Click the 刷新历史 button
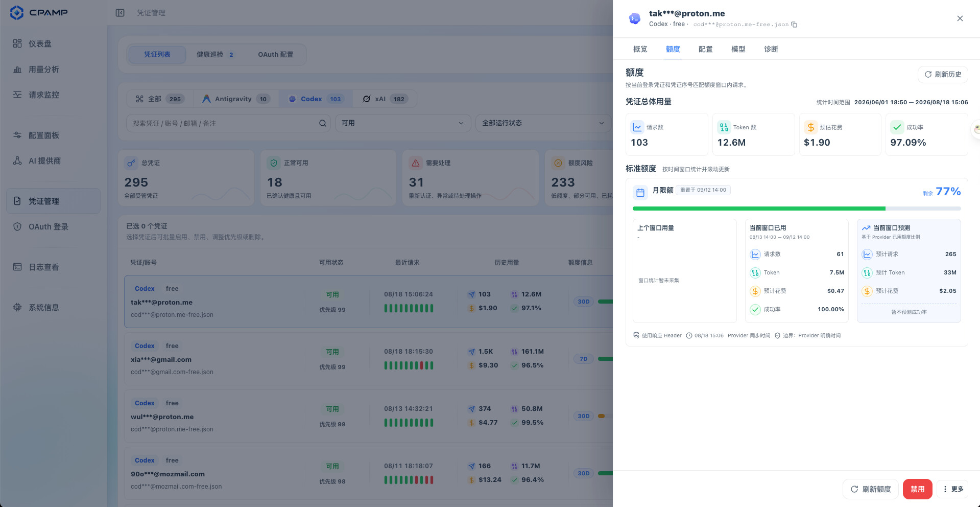The image size is (980, 507). tap(943, 75)
